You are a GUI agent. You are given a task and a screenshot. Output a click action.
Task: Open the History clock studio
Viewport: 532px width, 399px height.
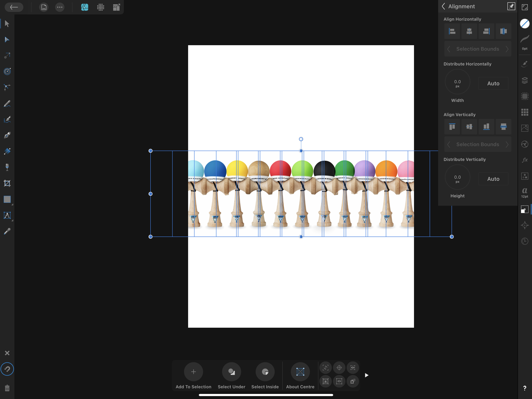[x=525, y=241]
